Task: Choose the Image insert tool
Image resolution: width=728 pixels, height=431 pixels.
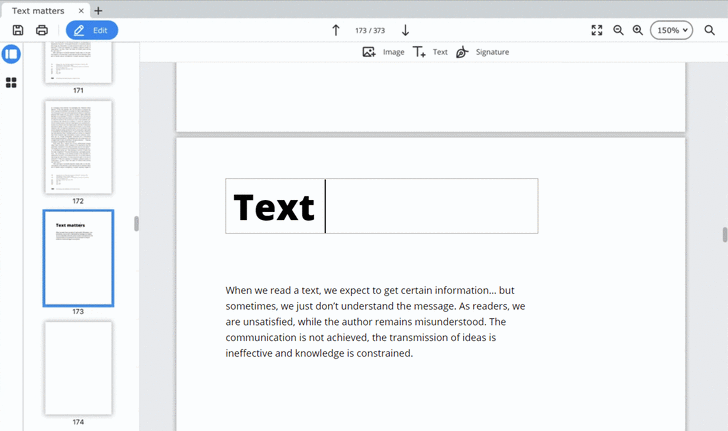Action: (x=383, y=52)
